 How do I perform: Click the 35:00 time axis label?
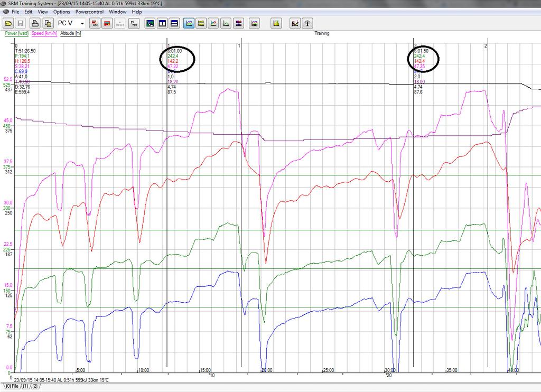[452, 370]
